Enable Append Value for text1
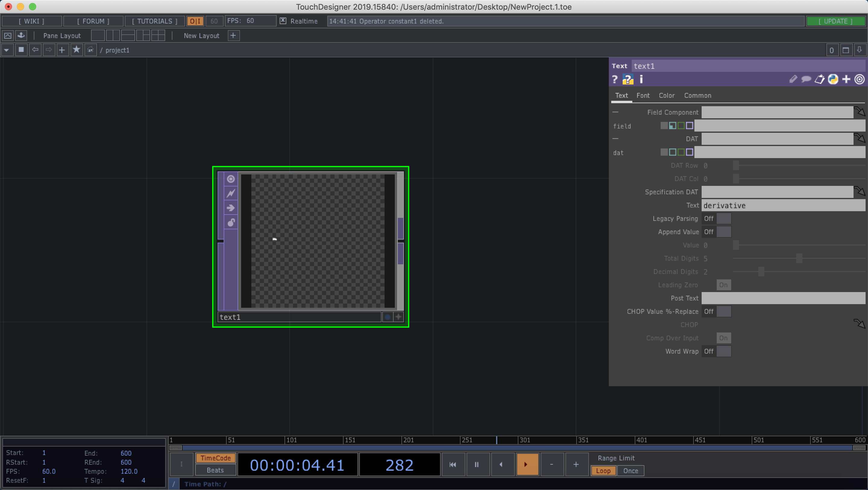The width and height of the screenshot is (868, 490). click(723, 232)
